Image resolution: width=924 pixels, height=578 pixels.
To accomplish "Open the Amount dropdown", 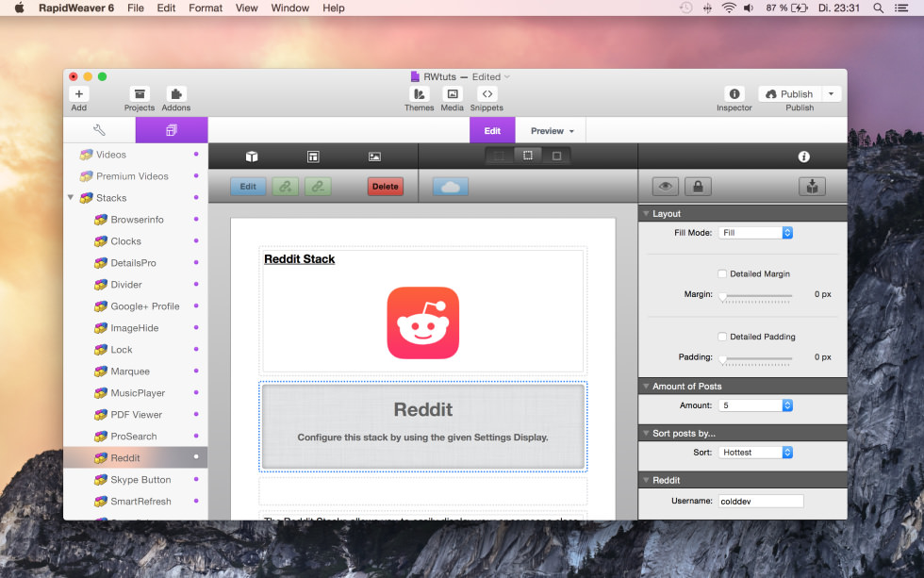I will pyautogui.click(x=755, y=405).
